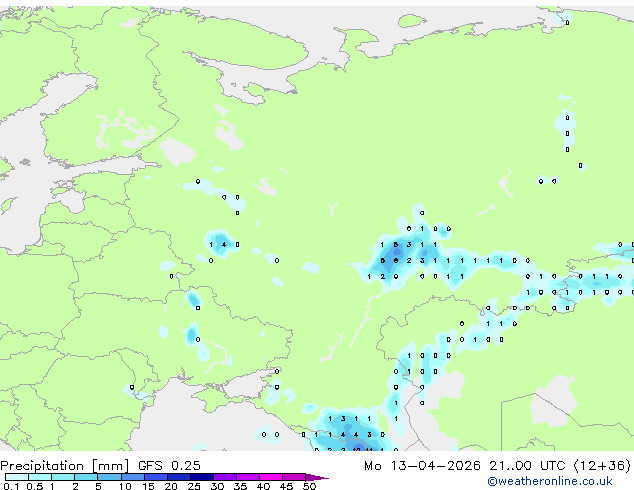Click the precipitation cell labeled "1 4 0"
634x490 pixels.
[x=223, y=244]
